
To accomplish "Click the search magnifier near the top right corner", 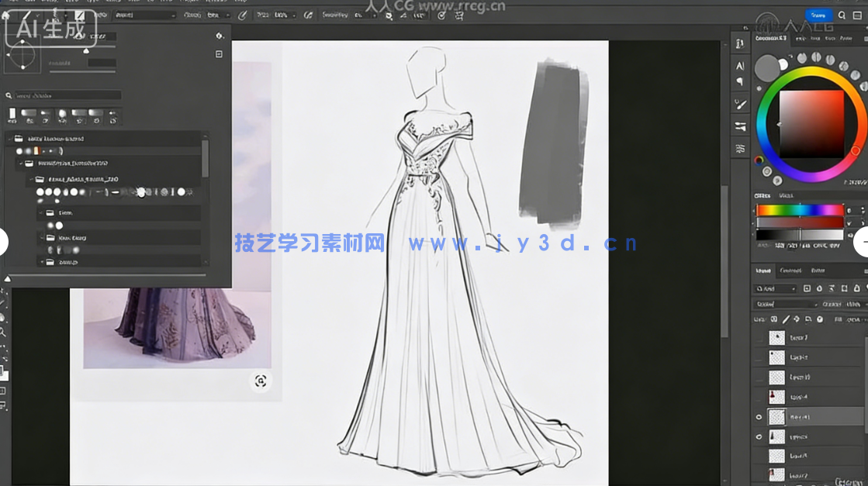I will point(842,15).
